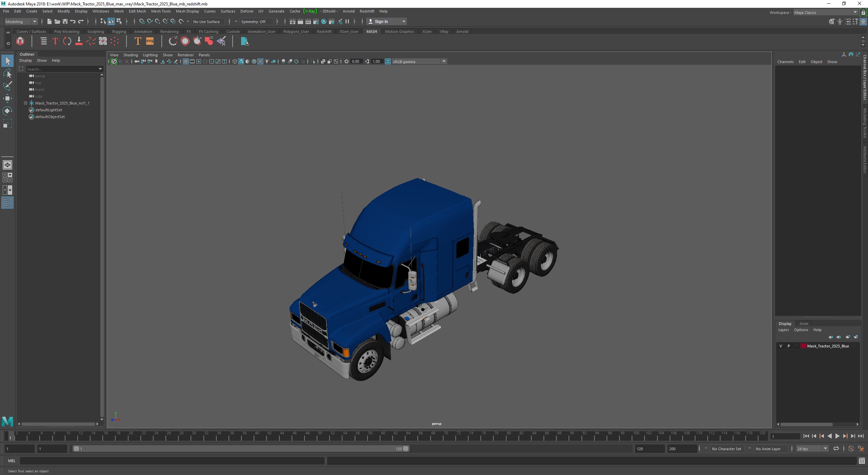Click the orange T Type tool shelf icon

[x=138, y=41]
